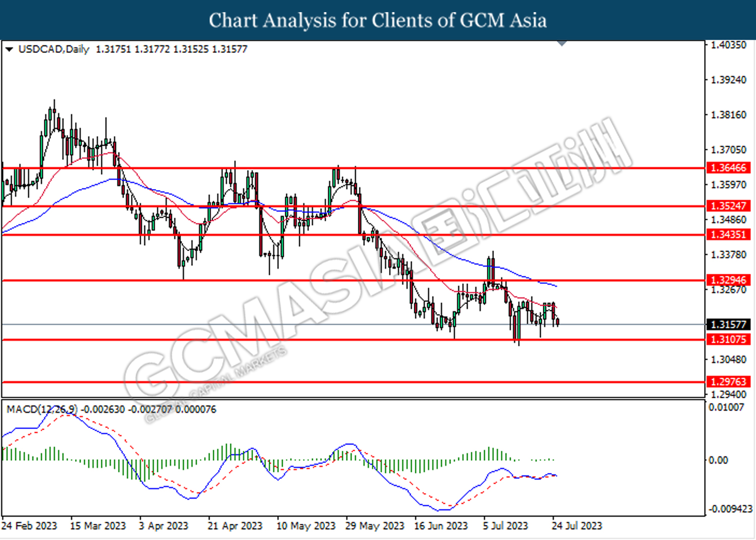Select the 1.35247 level label
Screen dimensions: 756x540
[728, 206]
